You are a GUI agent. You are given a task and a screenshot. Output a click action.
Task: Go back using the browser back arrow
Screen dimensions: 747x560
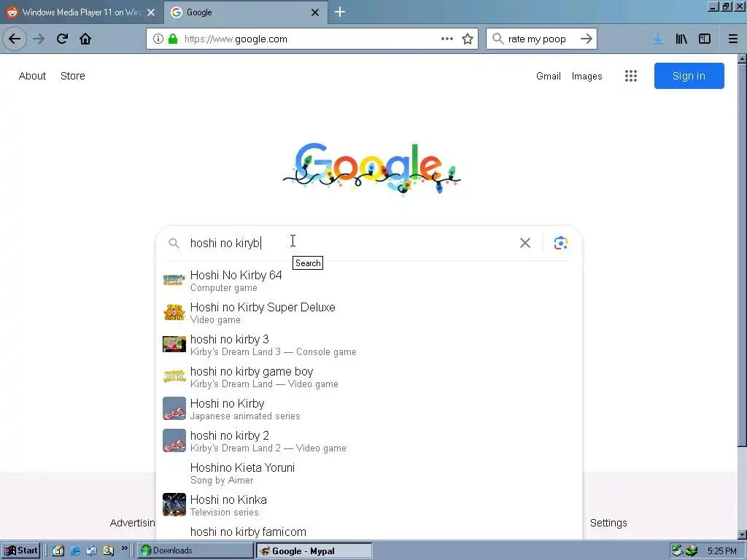(15, 39)
